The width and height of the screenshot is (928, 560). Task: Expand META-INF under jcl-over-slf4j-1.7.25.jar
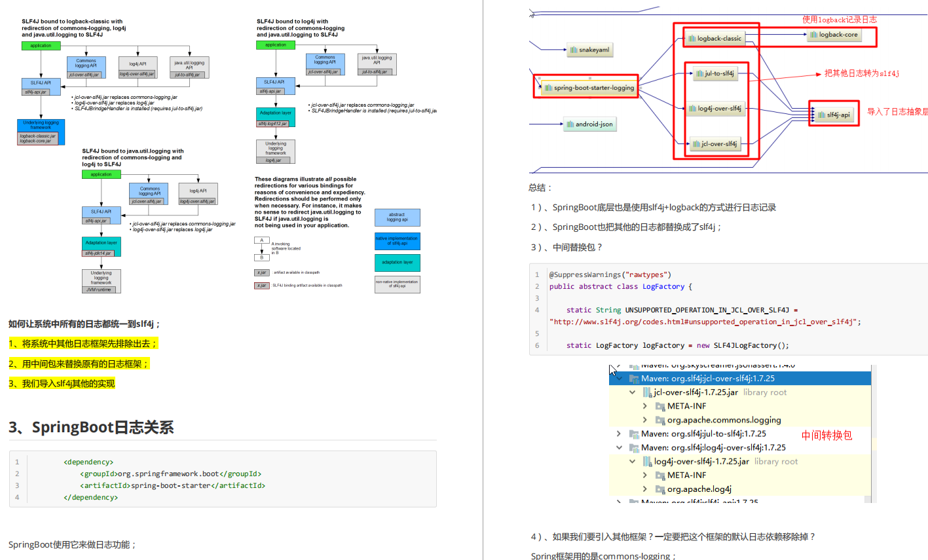click(645, 406)
